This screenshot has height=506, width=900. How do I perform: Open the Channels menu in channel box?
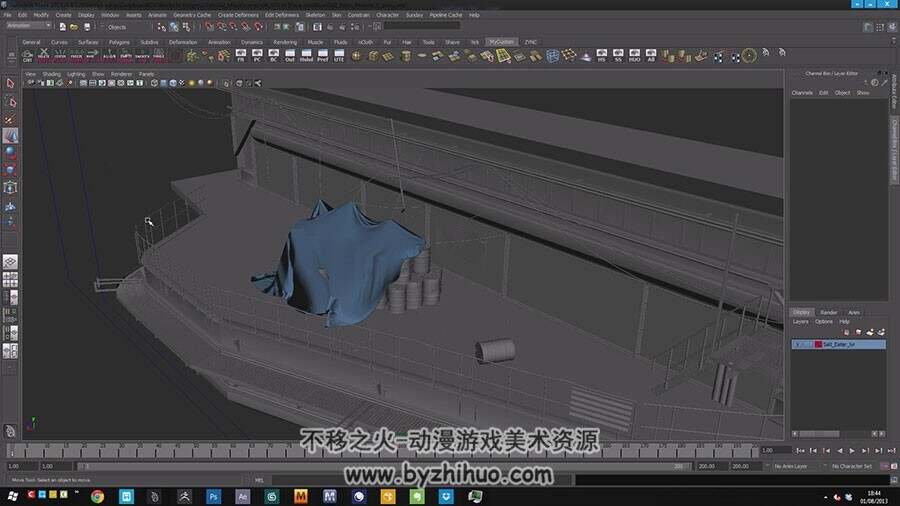[802, 93]
